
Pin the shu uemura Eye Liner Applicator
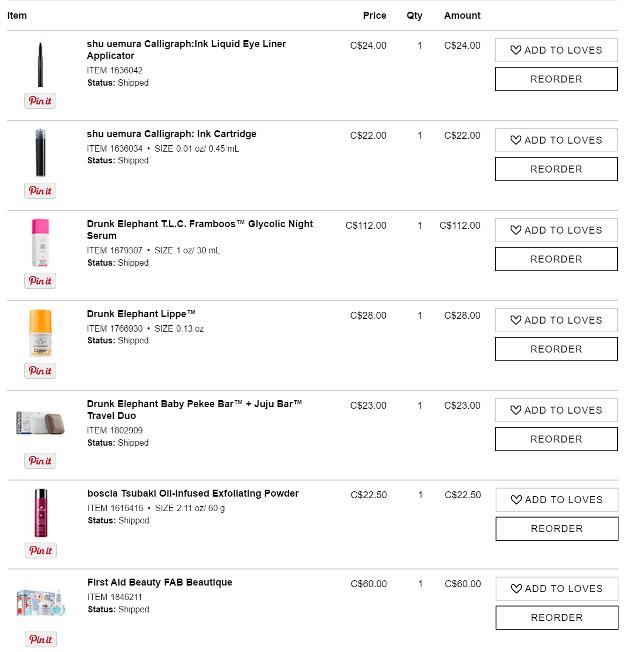(40, 101)
